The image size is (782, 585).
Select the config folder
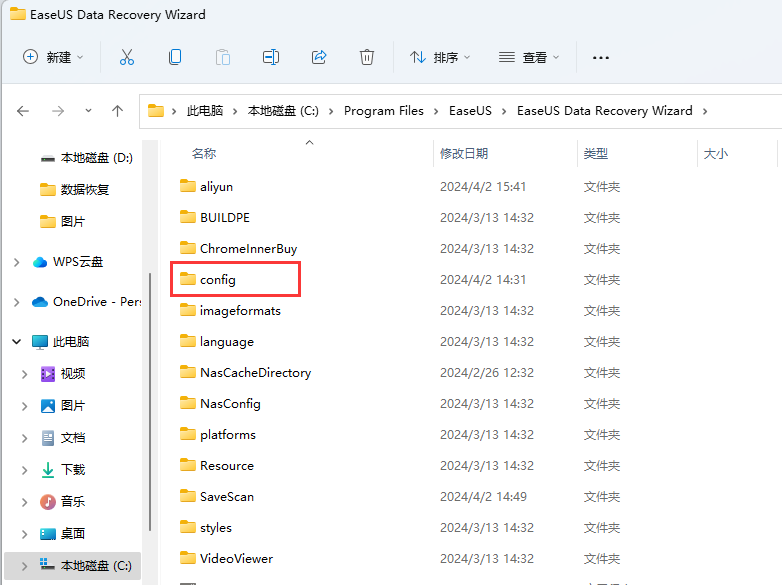pos(217,279)
